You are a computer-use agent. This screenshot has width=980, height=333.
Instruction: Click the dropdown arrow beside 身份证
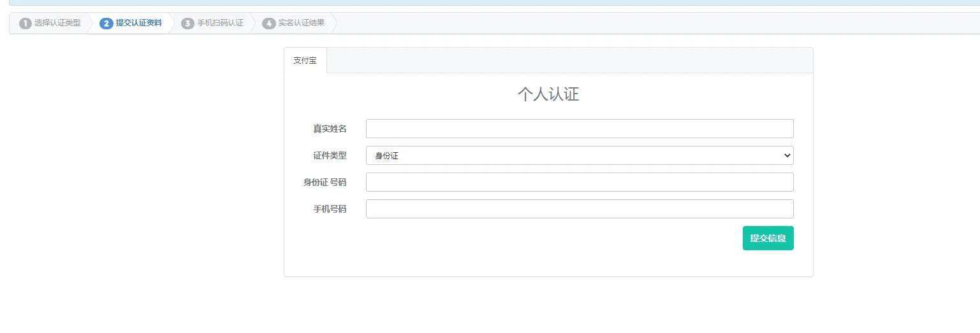786,155
